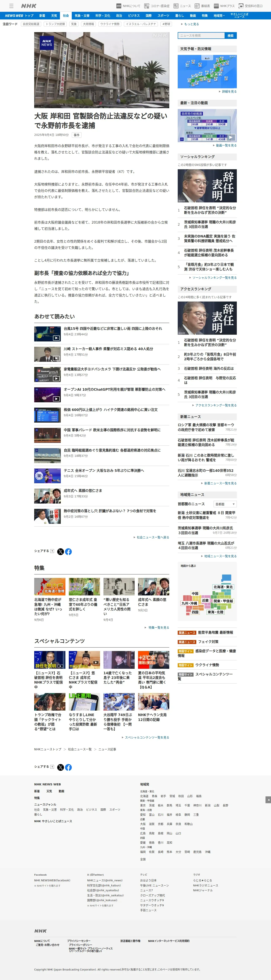Click the NHK logo in the top header
Image resolution: width=271 pixels, height=980 pixels.
point(29,6)
